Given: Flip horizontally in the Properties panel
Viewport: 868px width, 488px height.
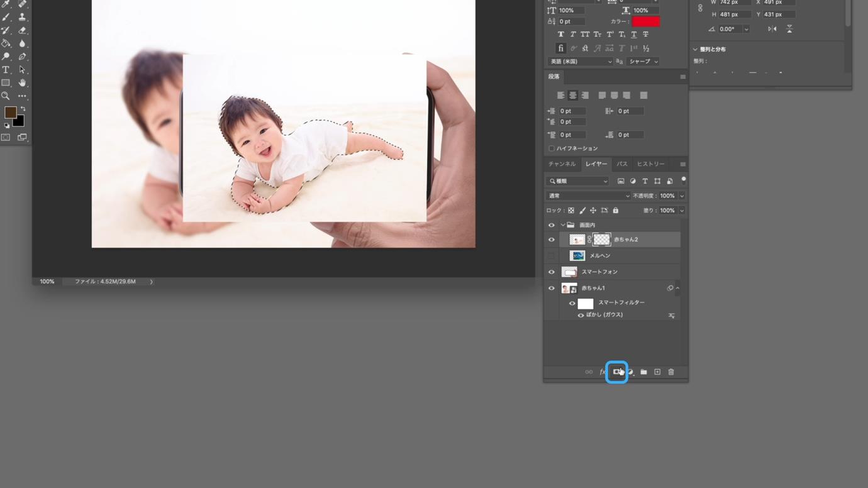Looking at the screenshot, I should tap(772, 29).
